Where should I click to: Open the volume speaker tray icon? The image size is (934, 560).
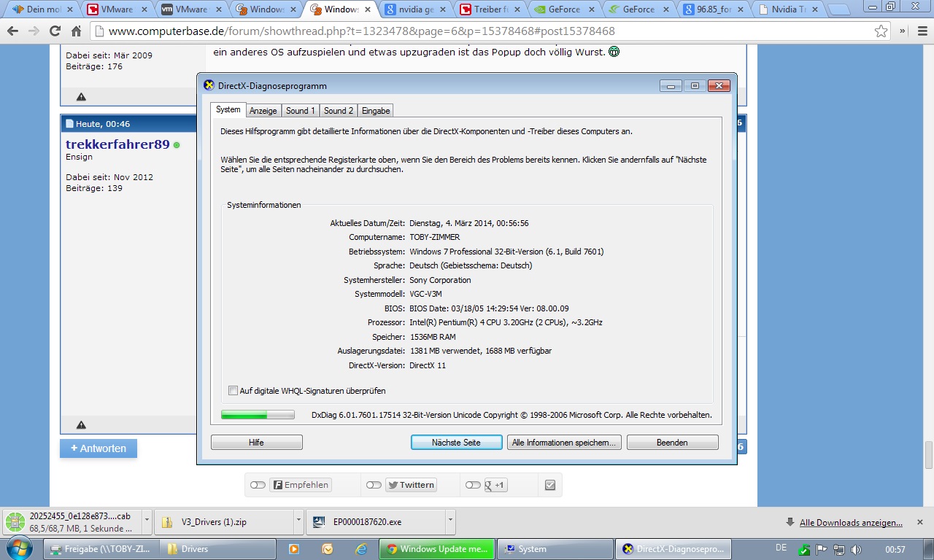(x=855, y=550)
